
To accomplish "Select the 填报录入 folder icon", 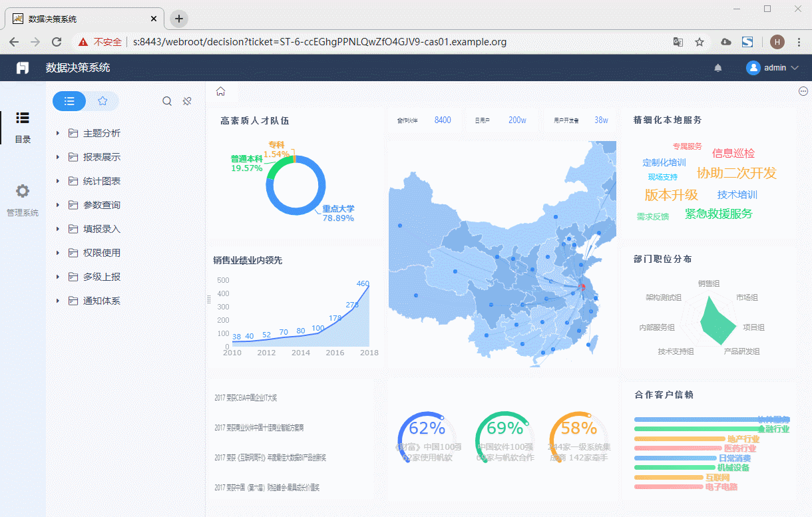I will (x=73, y=229).
